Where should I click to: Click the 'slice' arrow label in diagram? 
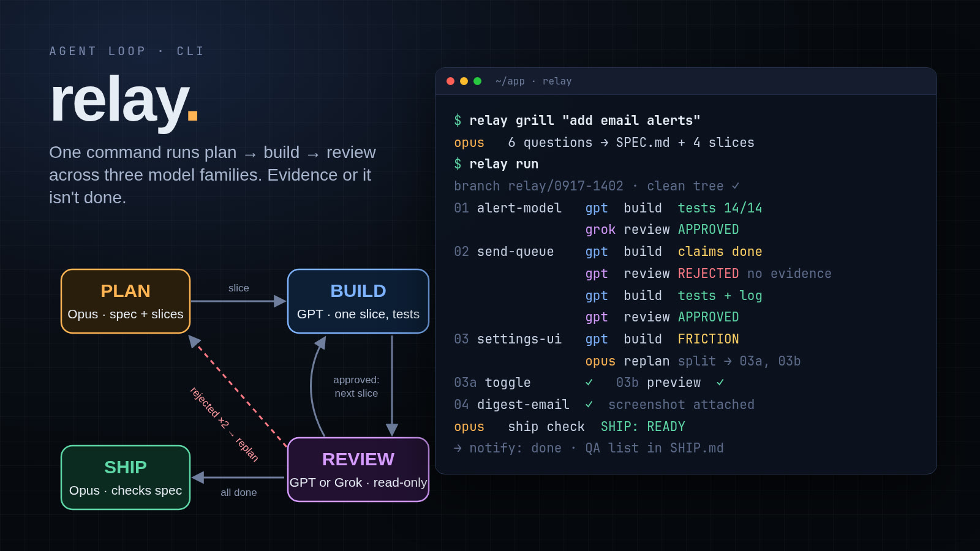click(239, 288)
